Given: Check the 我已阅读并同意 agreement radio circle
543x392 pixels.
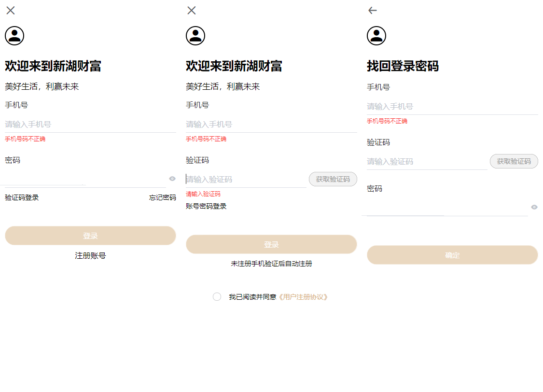Looking at the screenshot, I should coord(217,297).
